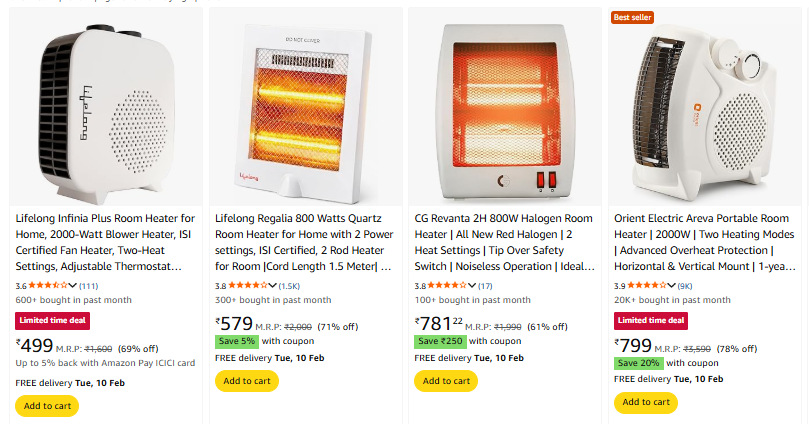The height and width of the screenshot is (424, 809).
Task: Add CG Revanta halogen heater to cart
Action: (x=446, y=381)
